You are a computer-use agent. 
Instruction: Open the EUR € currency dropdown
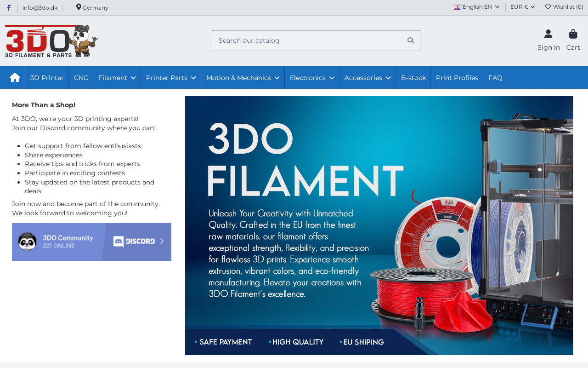click(x=523, y=7)
